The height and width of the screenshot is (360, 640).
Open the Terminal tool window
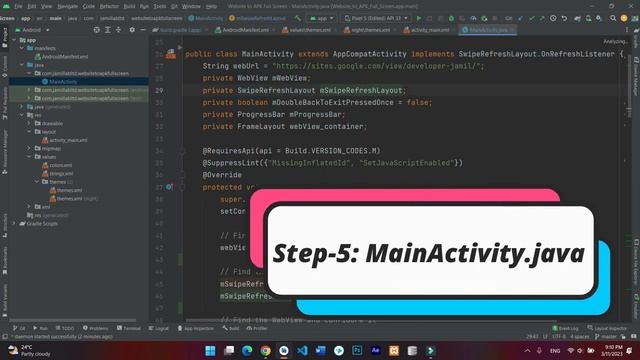(x=129, y=328)
